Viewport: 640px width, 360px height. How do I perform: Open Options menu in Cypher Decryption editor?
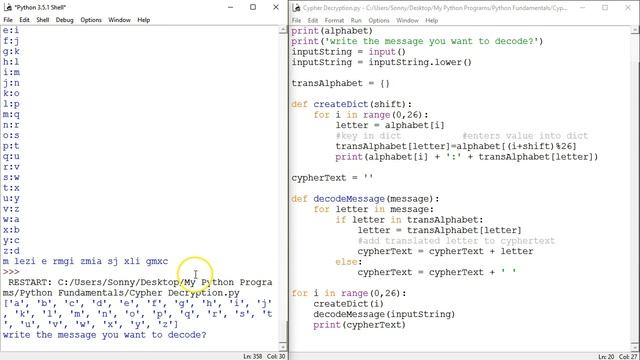pyautogui.click(x=379, y=20)
